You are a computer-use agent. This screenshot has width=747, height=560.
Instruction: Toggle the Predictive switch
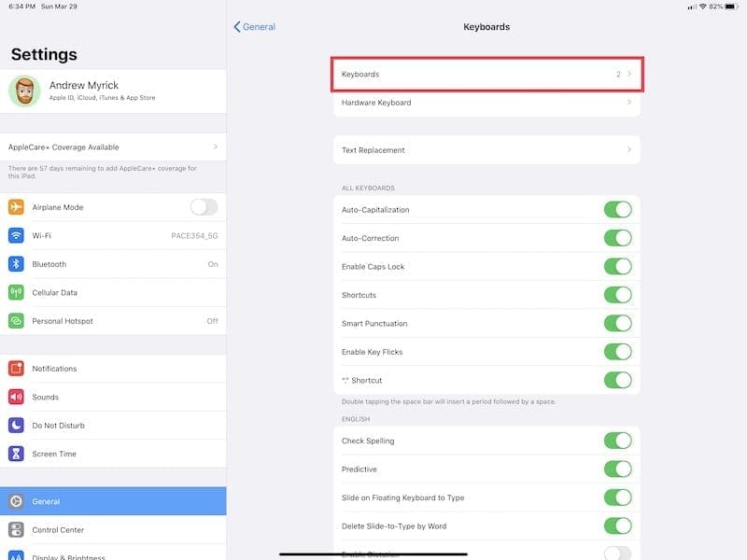tap(618, 469)
